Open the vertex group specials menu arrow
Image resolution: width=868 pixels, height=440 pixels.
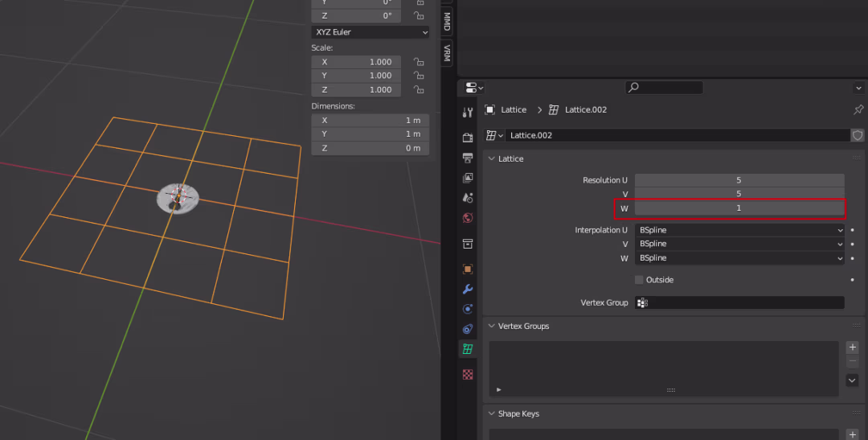click(852, 380)
